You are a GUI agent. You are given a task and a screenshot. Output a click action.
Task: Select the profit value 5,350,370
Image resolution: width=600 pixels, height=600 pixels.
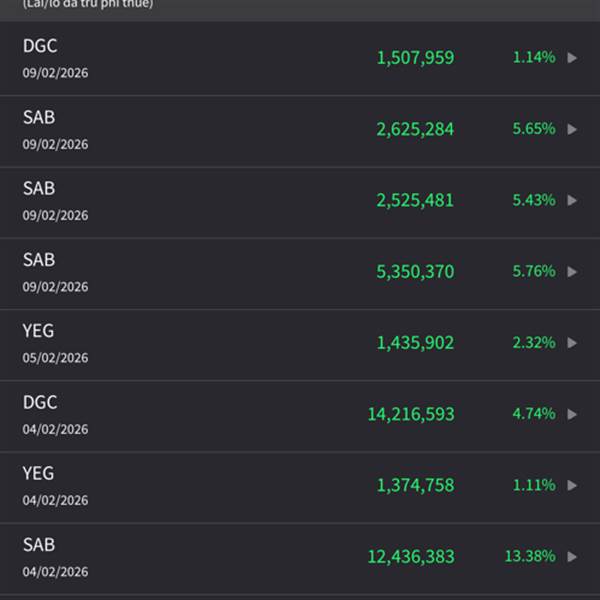[x=415, y=271]
